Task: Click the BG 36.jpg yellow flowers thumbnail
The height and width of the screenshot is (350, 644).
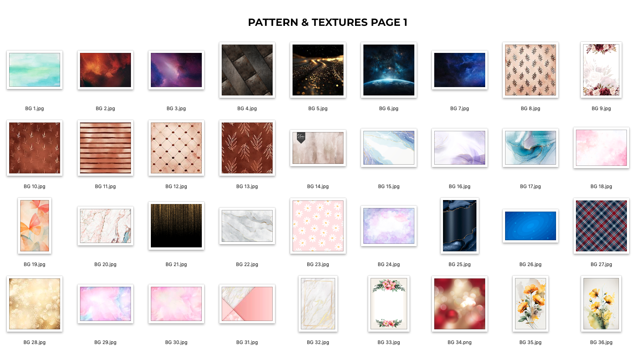Action: (x=601, y=304)
